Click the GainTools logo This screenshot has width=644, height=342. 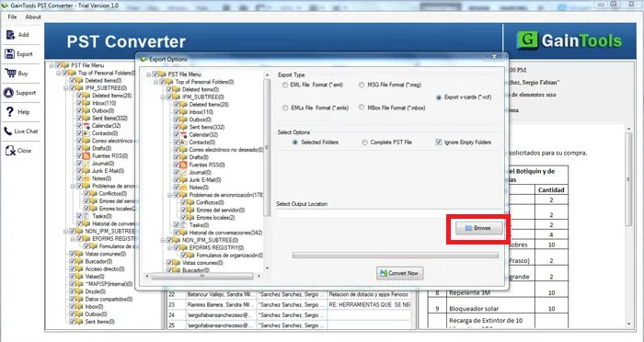click(x=569, y=40)
